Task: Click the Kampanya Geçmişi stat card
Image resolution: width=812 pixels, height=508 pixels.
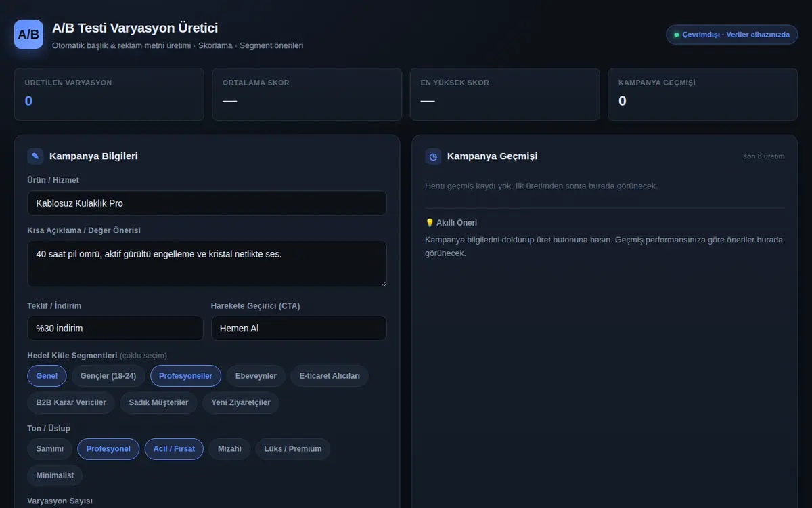Action: pyautogui.click(x=703, y=94)
